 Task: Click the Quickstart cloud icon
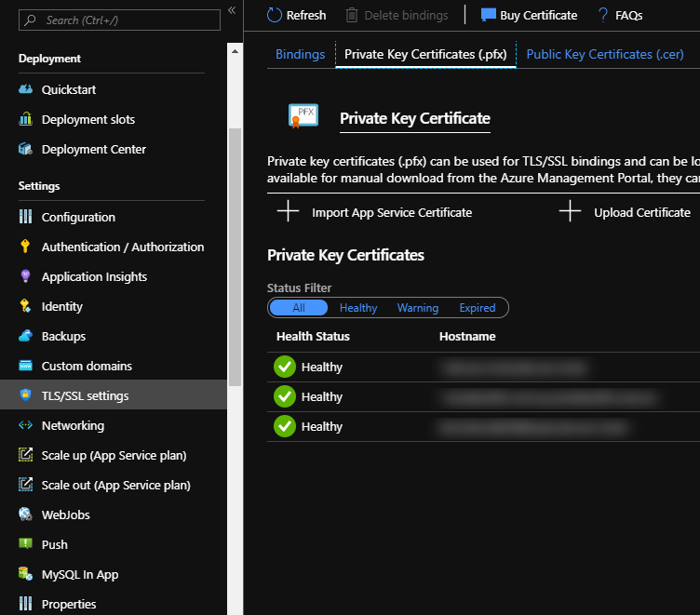(25, 89)
